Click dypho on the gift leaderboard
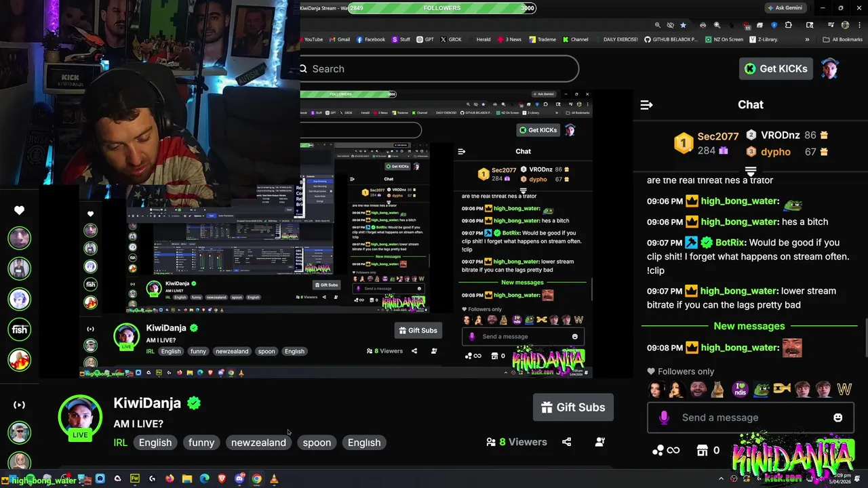868x488 pixels. pyautogui.click(x=776, y=152)
